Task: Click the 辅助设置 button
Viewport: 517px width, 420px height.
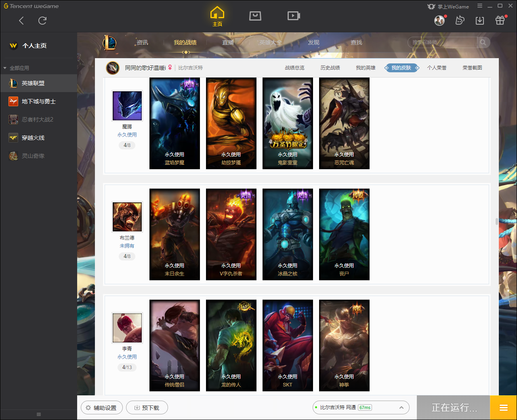Action: pos(101,408)
